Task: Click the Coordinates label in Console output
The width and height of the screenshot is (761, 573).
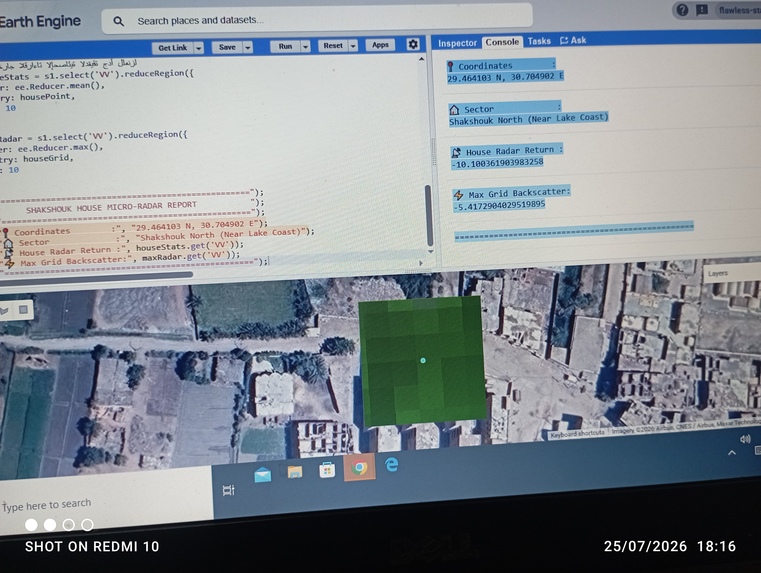Action: pyautogui.click(x=485, y=65)
